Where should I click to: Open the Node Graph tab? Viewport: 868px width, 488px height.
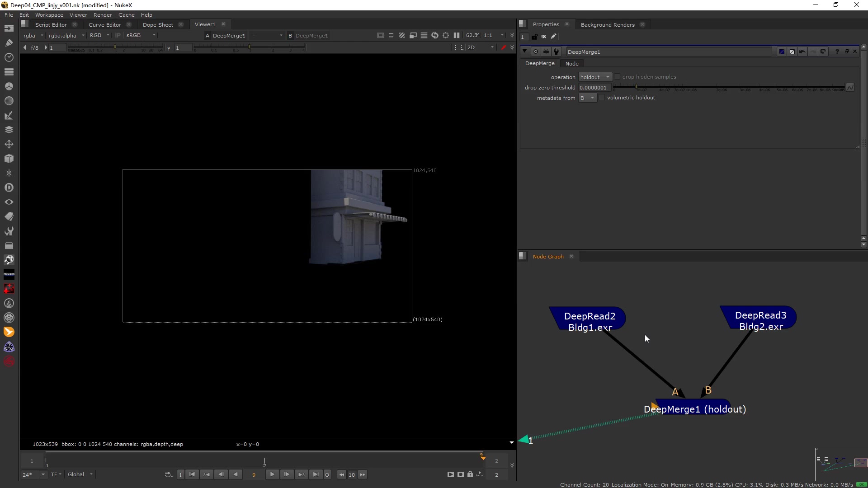(x=547, y=256)
